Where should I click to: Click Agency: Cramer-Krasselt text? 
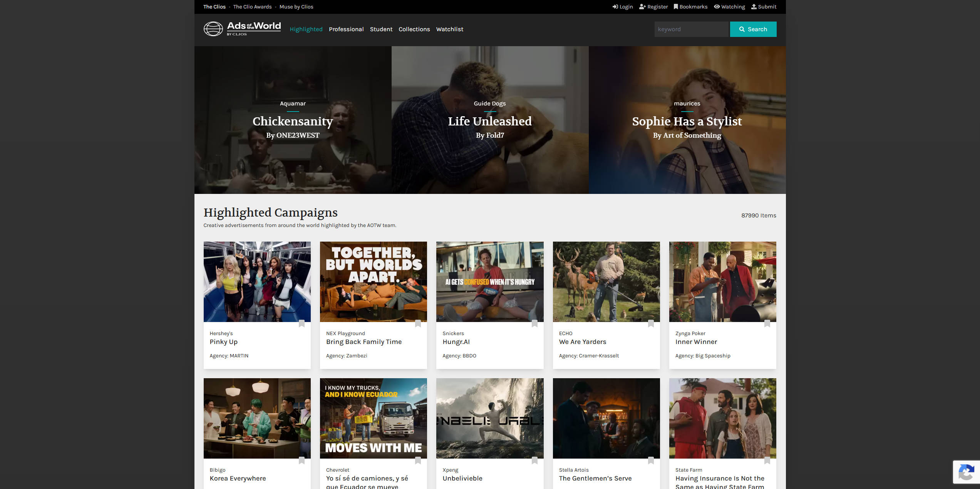tap(589, 356)
